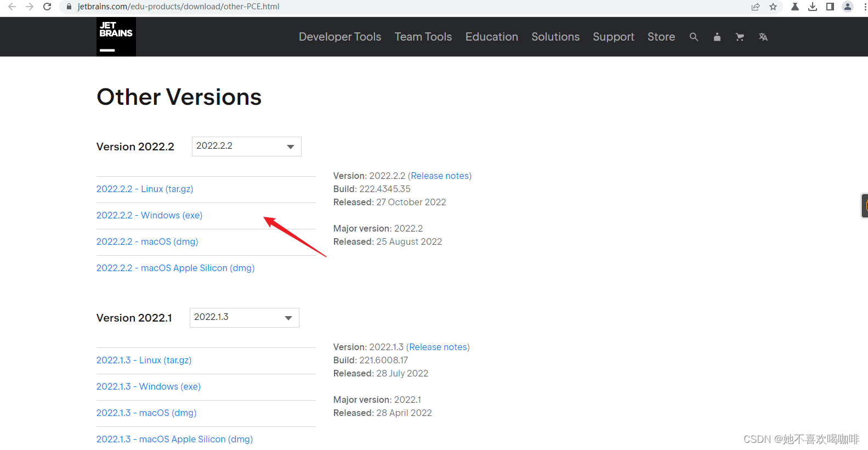Reload the page with refresh icon
Viewport: 868px width, 450px height.
(x=47, y=7)
